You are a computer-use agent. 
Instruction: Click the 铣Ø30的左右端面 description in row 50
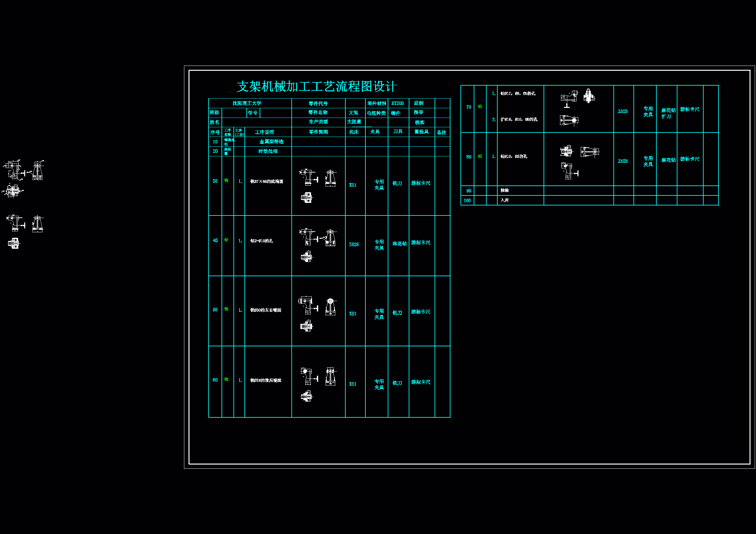266,310
